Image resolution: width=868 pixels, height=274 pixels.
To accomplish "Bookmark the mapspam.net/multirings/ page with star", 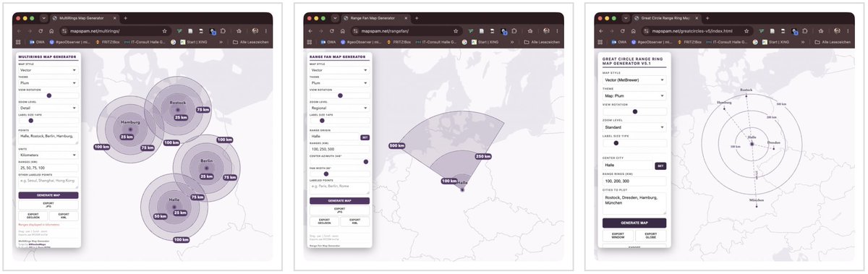I will pyautogui.click(x=164, y=31).
